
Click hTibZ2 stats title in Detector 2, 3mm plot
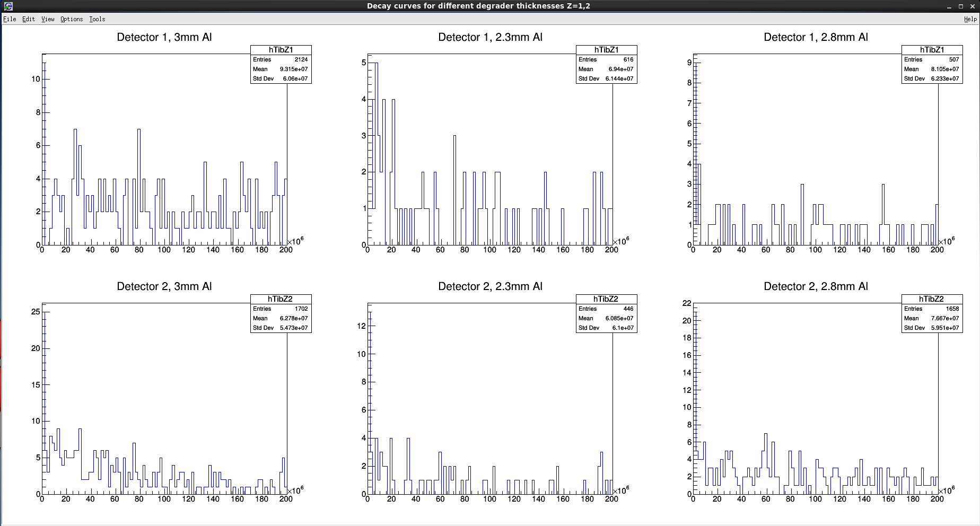pos(280,299)
